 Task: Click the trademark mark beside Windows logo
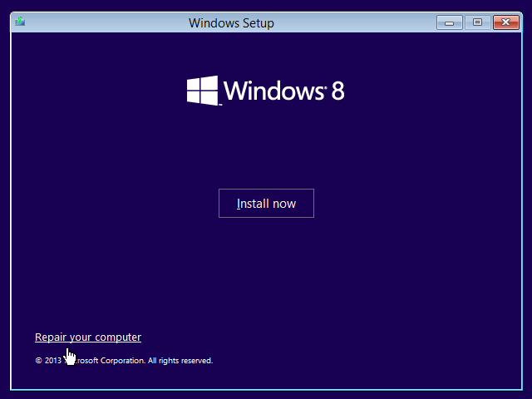coord(220,105)
